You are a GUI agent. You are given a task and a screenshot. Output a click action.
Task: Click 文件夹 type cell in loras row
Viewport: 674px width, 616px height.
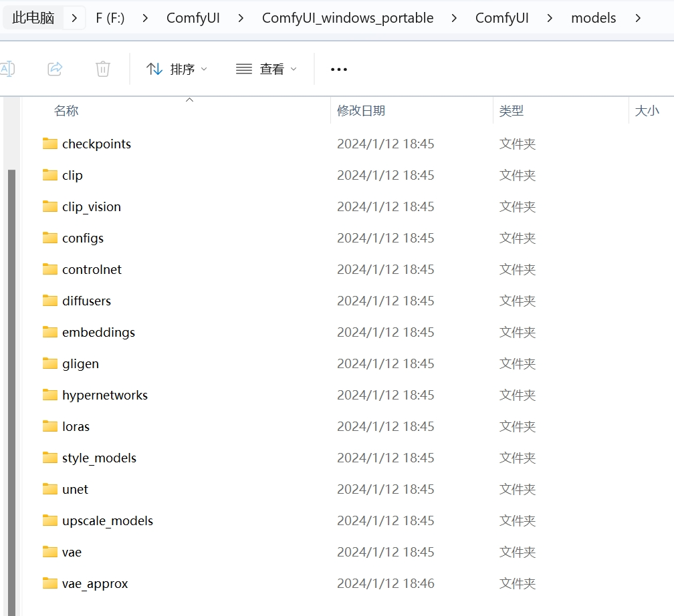pos(517,426)
